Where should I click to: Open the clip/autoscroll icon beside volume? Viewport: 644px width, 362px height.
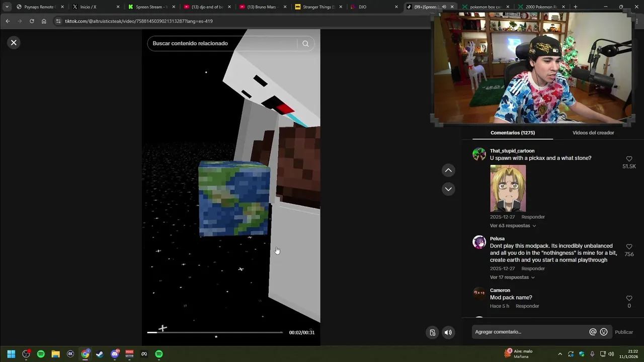[432, 332]
